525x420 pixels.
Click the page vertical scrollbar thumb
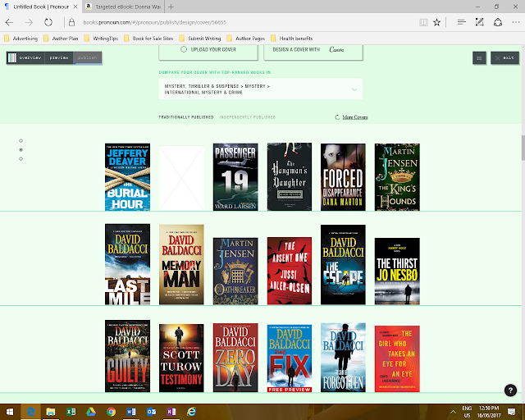point(523,148)
